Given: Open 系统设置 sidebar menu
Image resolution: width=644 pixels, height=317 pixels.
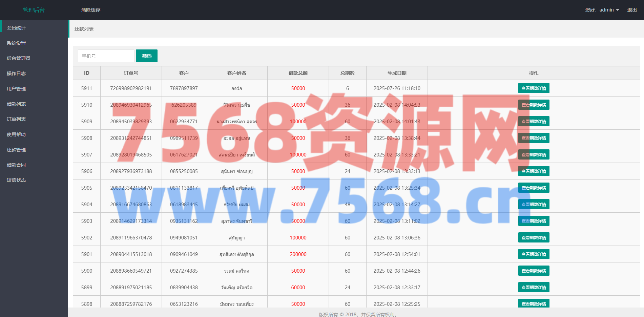Looking at the screenshot, I should click(16, 43).
